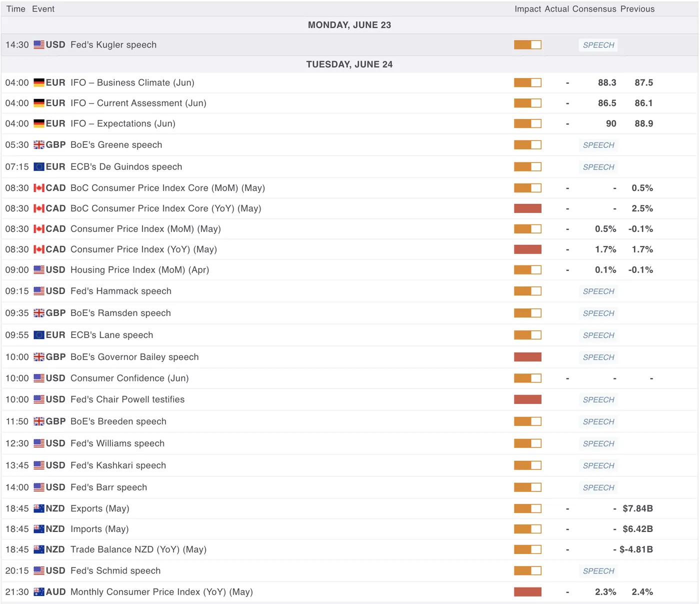Click consensus value 88.3 for IFO Business Climate

point(607,82)
